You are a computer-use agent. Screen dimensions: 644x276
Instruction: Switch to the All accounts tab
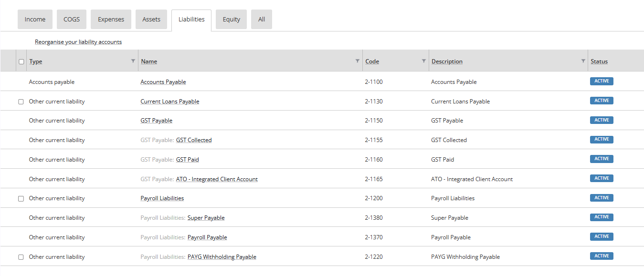coord(262,19)
